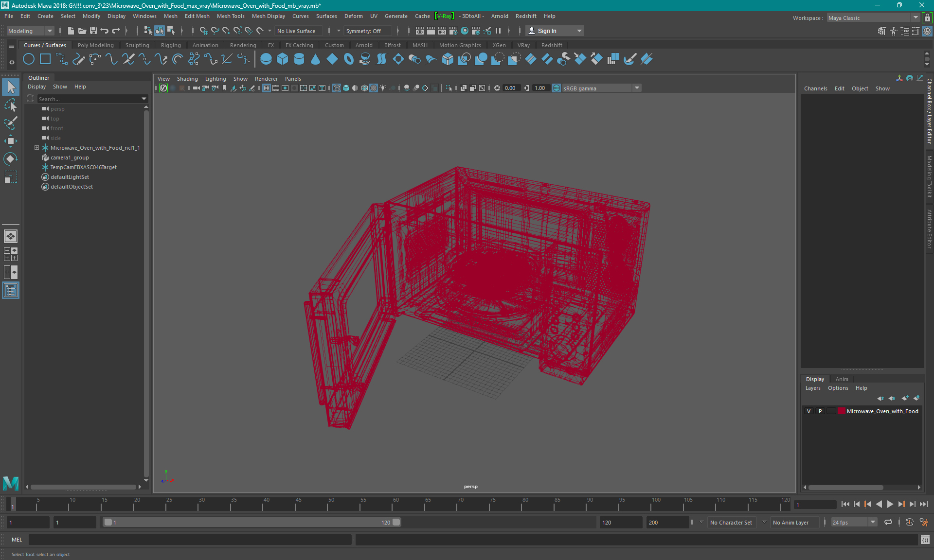
Task: Activate the Move tool
Action: [x=11, y=141]
